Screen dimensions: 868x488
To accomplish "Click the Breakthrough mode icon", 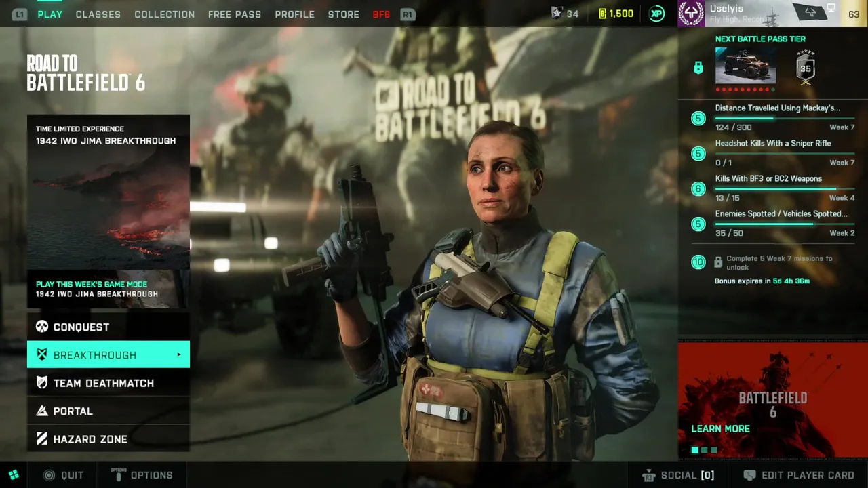I will (x=42, y=355).
